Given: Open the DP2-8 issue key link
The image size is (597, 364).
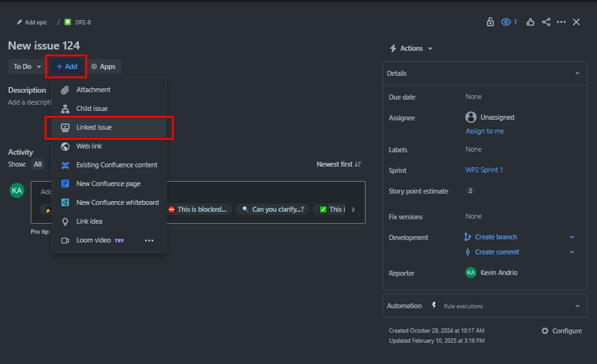Looking at the screenshot, I should (83, 23).
